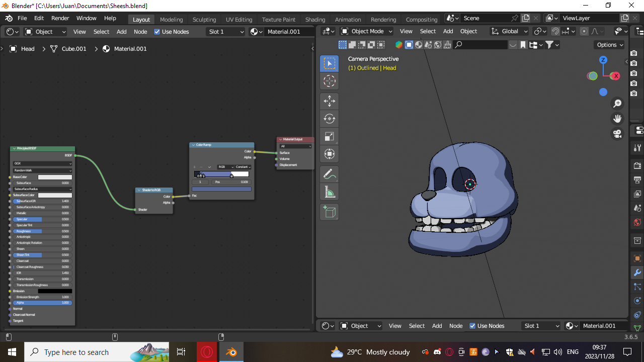Image resolution: width=644 pixels, height=362 pixels.
Task: Switch to the UV Editing workspace tab
Action: pos(239,20)
